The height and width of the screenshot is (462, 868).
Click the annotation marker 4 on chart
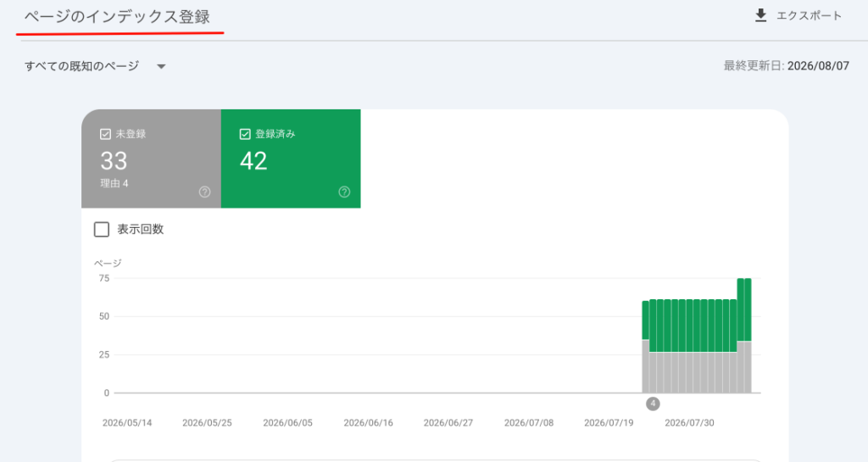(x=653, y=404)
